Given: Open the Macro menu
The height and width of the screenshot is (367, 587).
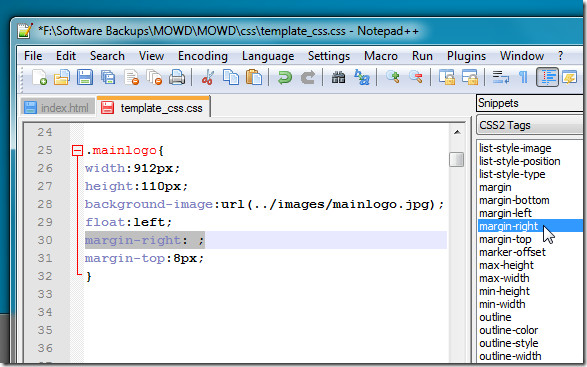Looking at the screenshot, I should click(x=381, y=56).
